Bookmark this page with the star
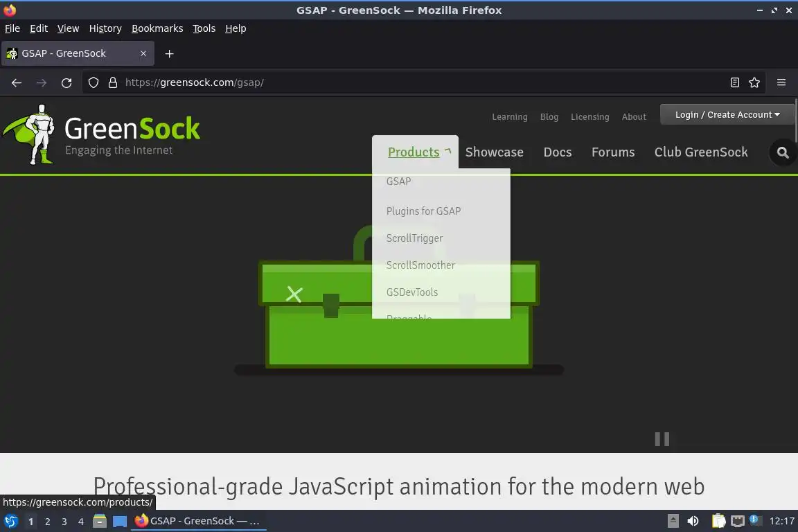This screenshot has width=798, height=532. 754,82
